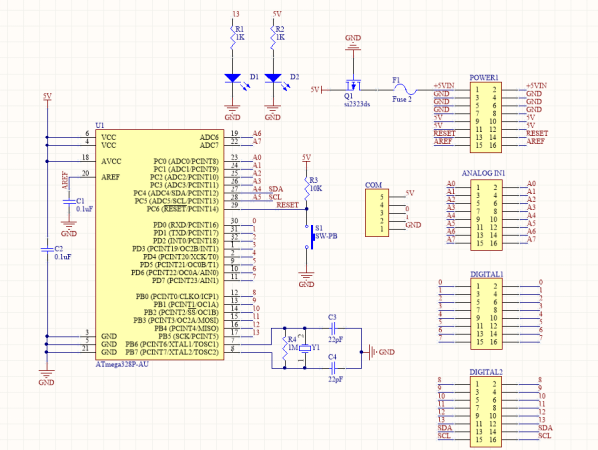Click the 13 net label above R1
Viewport: 598px width, 450px height.
[x=236, y=14]
